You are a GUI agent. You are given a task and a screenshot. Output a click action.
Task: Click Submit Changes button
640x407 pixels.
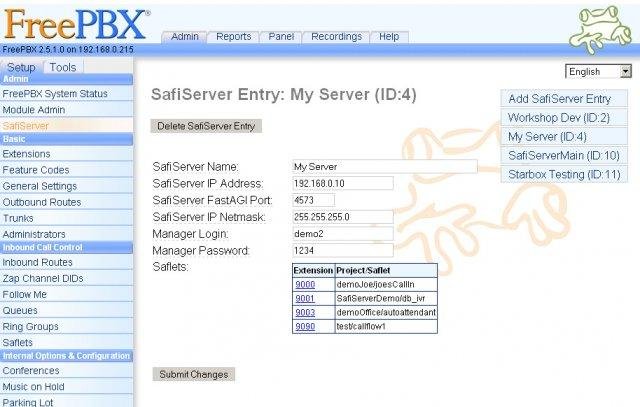(x=194, y=374)
